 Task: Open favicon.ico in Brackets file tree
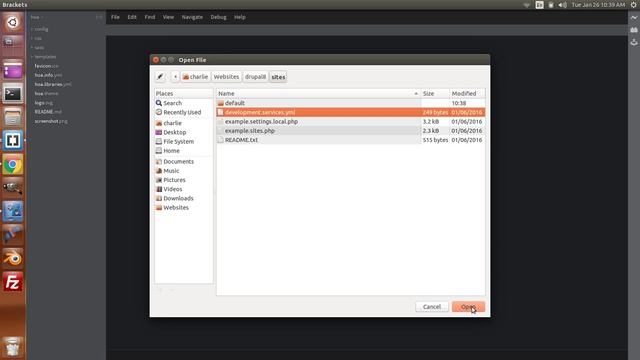click(47, 66)
